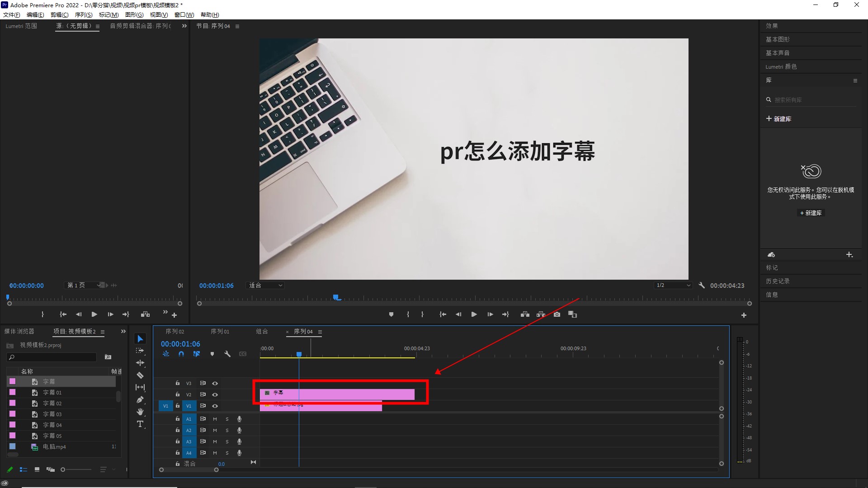
Task: Toggle lock on V3 track
Action: (x=178, y=383)
